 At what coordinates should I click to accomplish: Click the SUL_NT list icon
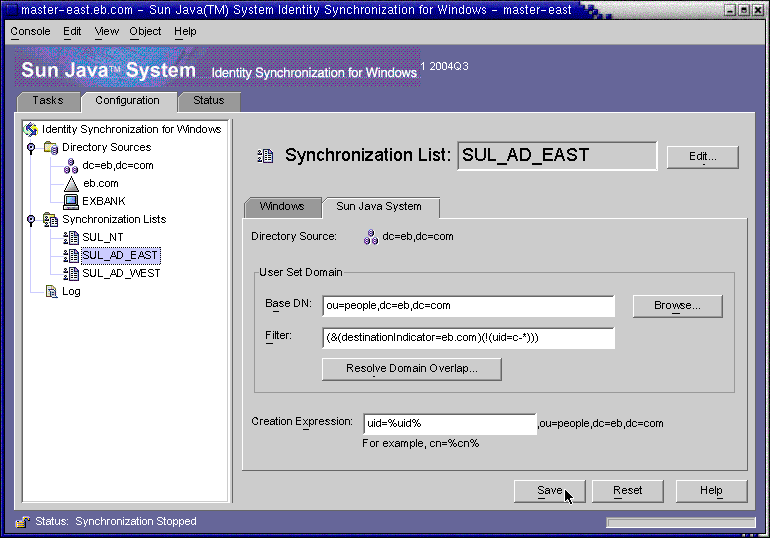click(71, 238)
